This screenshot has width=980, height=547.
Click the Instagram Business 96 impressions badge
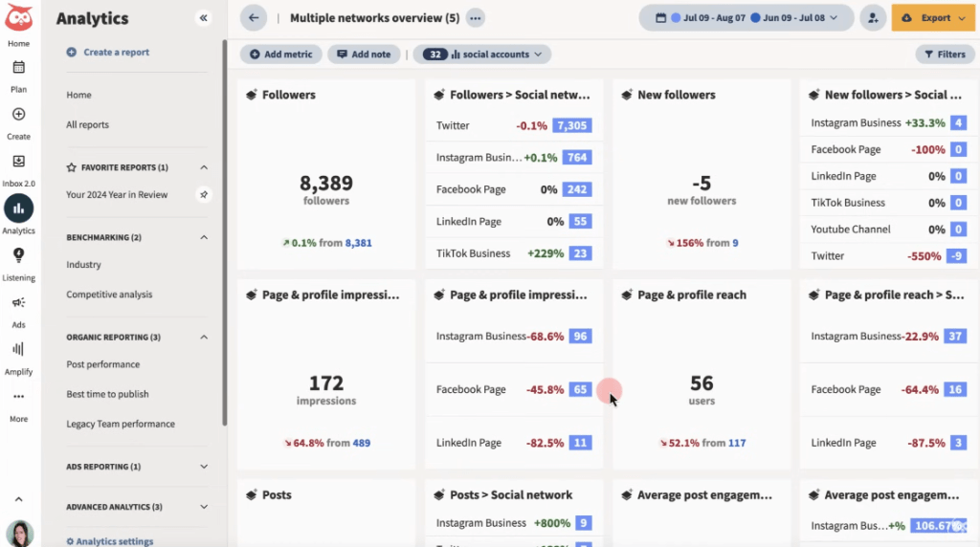[x=580, y=336]
